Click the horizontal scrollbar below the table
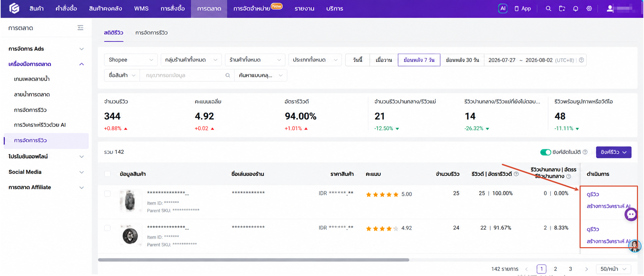 (x=254, y=260)
